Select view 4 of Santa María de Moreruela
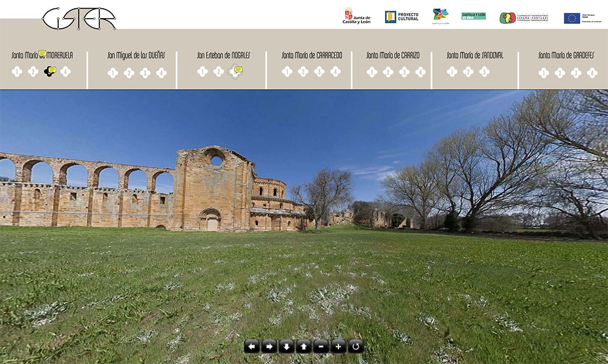This screenshot has height=364, width=608. [x=65, y=72]
